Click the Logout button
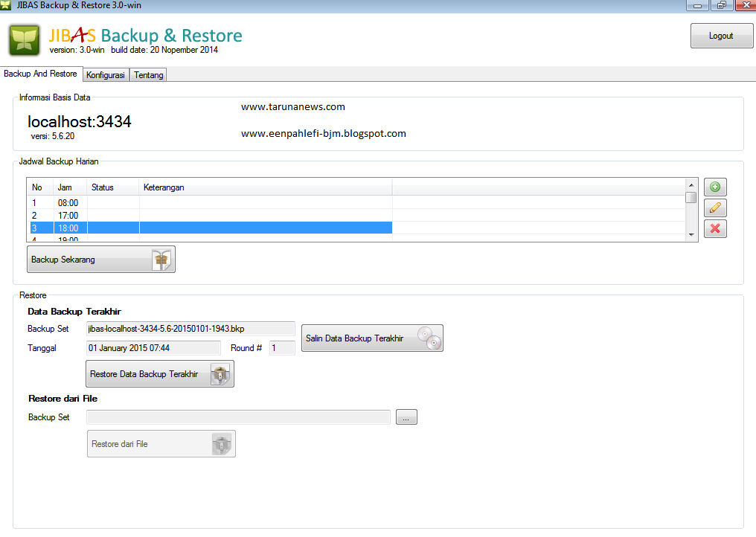Image resolution: width=756 pixels, height=537 pixels. [x=721, y=35]
